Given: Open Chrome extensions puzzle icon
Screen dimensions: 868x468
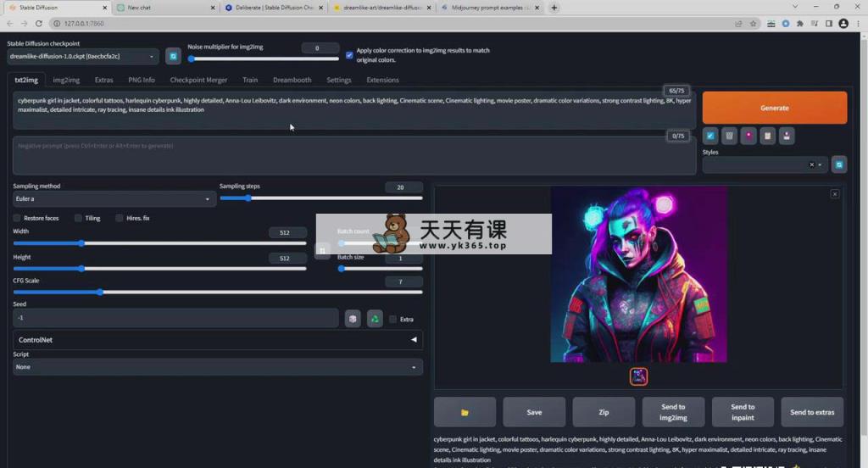Looking at the screenshot, I should pyautogui.click(x=800, y=23).
